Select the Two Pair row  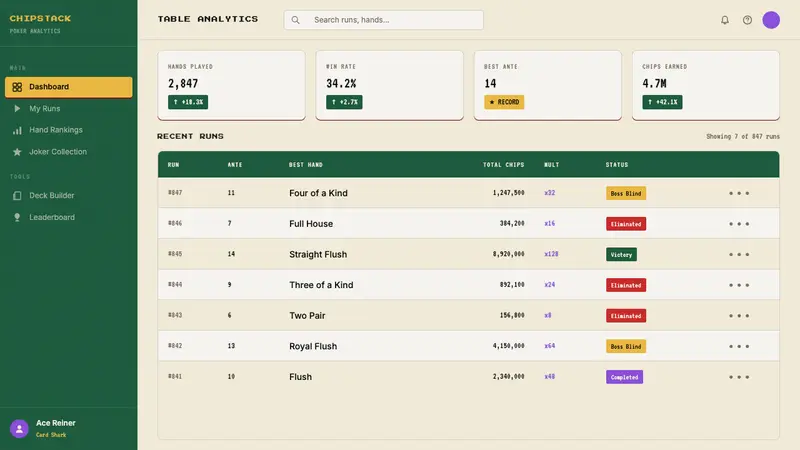(x=468, y=316)
